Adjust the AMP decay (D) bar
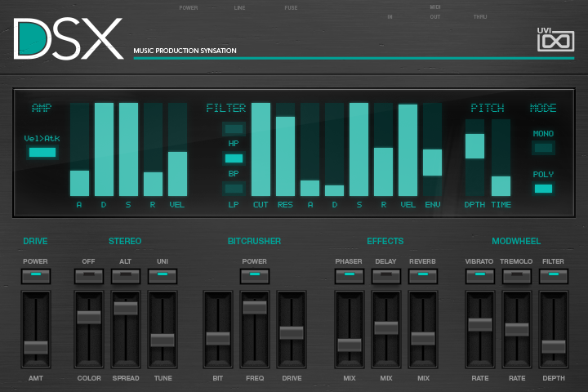This screenshot has width=588, height=392. [104, 149]
